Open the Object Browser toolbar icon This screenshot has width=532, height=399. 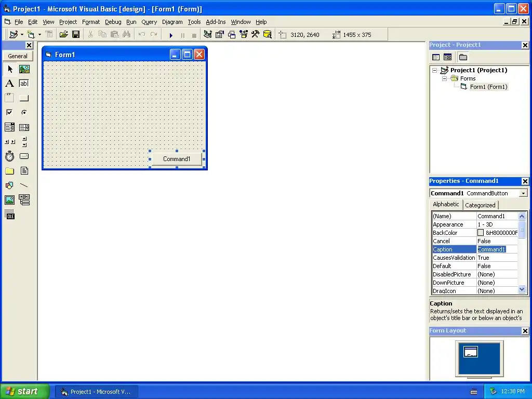click(x=244, y=34)
